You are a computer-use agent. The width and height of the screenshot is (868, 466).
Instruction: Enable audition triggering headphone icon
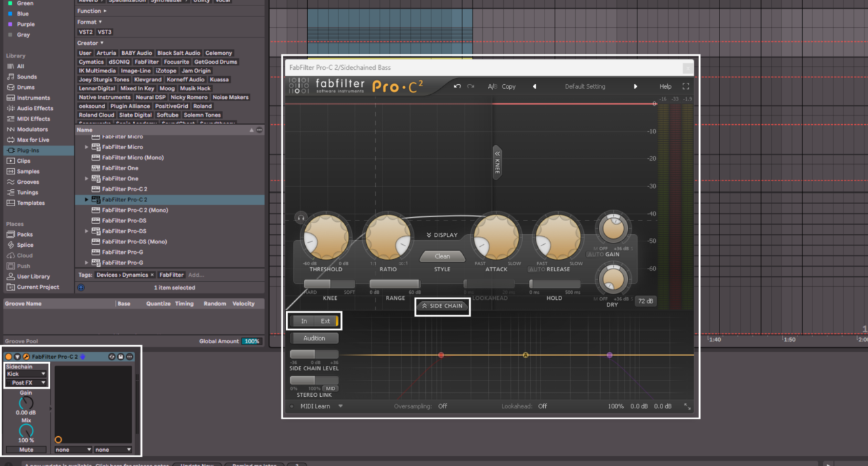pos(300,218)
